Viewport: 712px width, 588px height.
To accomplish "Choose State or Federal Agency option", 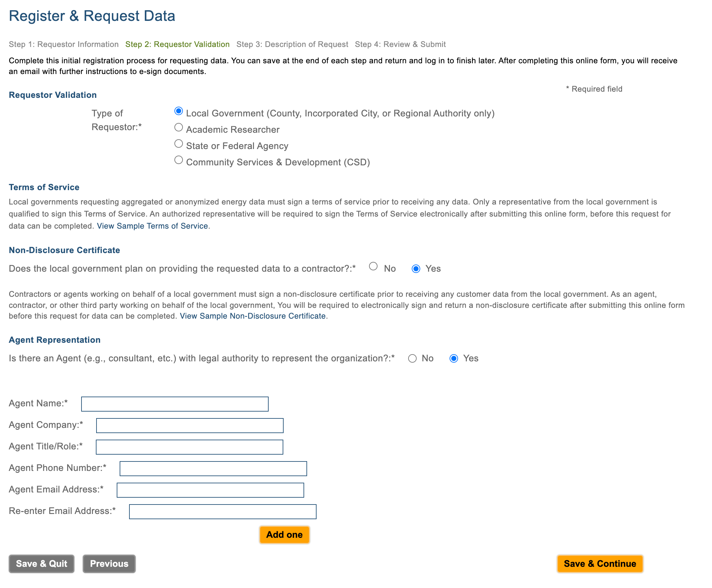I will [178, 143].
